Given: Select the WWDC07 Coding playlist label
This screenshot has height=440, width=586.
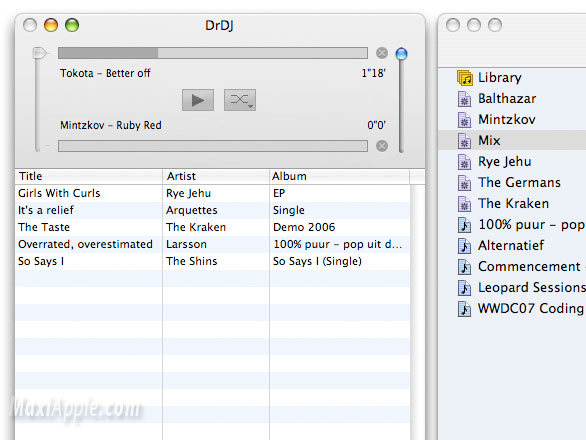Looking at the screenshot, I should coord(532,308).
